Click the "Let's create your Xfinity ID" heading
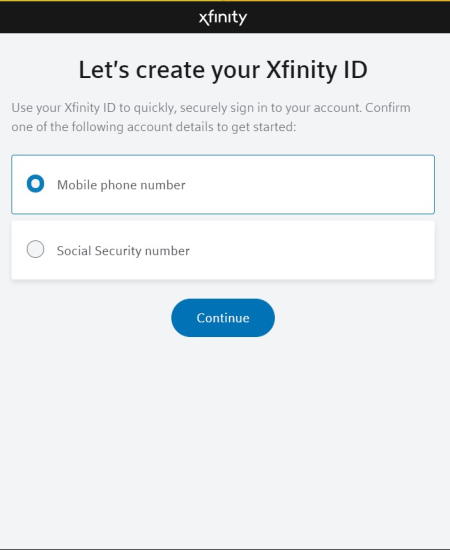The width and height of the screenshot is (450, 550). click(223, 70)
